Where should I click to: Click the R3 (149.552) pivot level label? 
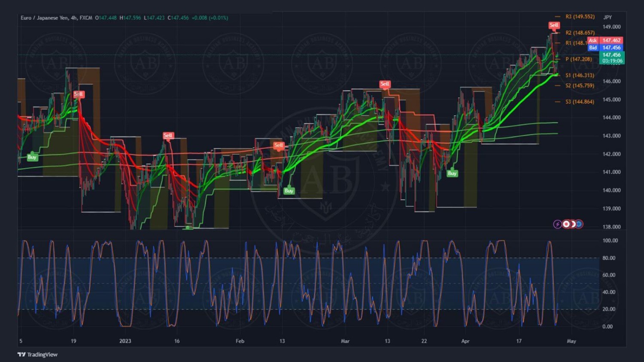pyautogui.click(x=580, y=17)
